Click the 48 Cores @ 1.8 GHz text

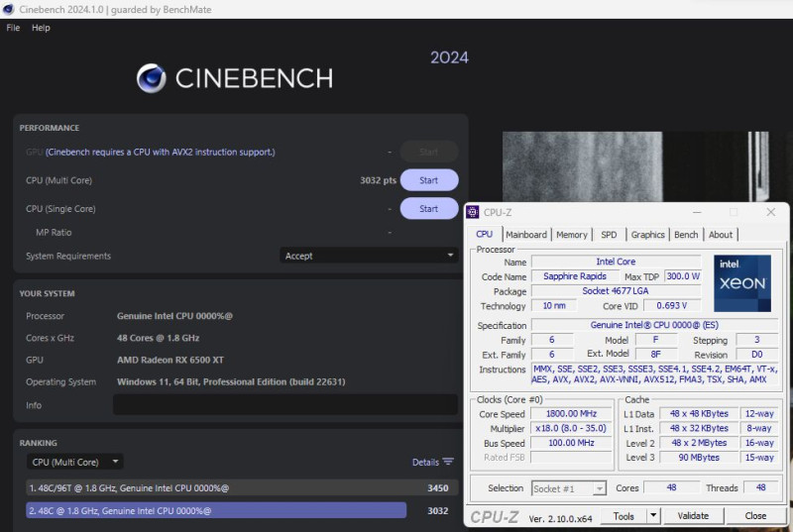(x=158, y=338)
